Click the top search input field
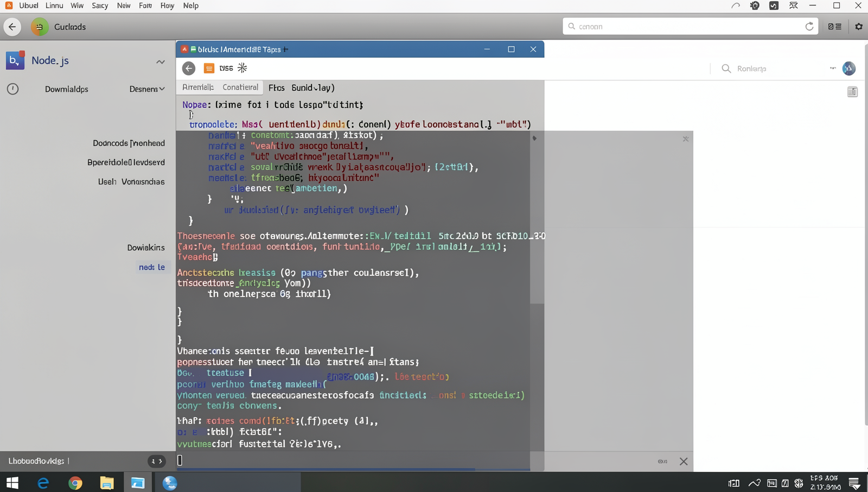This screenshot has height=492, width=868. coord(690,26)
